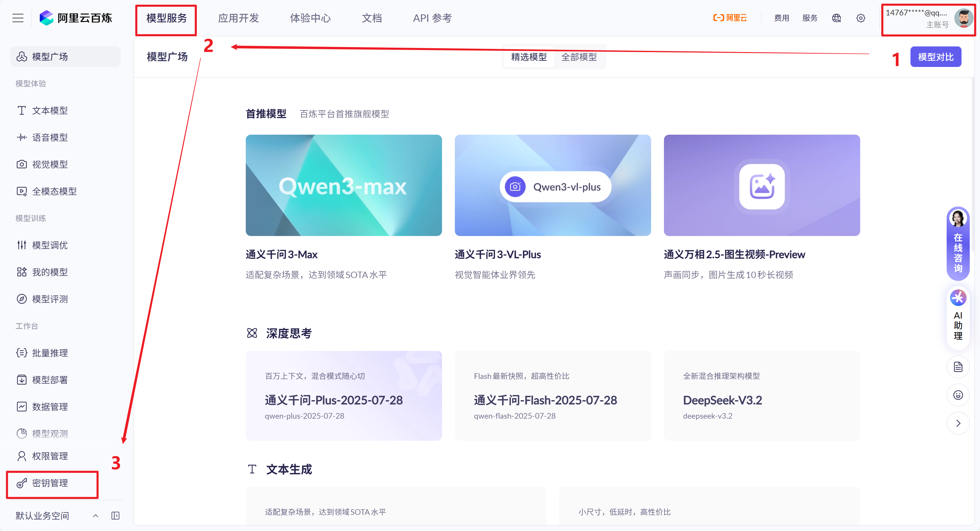Click the document icon on right rail

pos(958,367)
